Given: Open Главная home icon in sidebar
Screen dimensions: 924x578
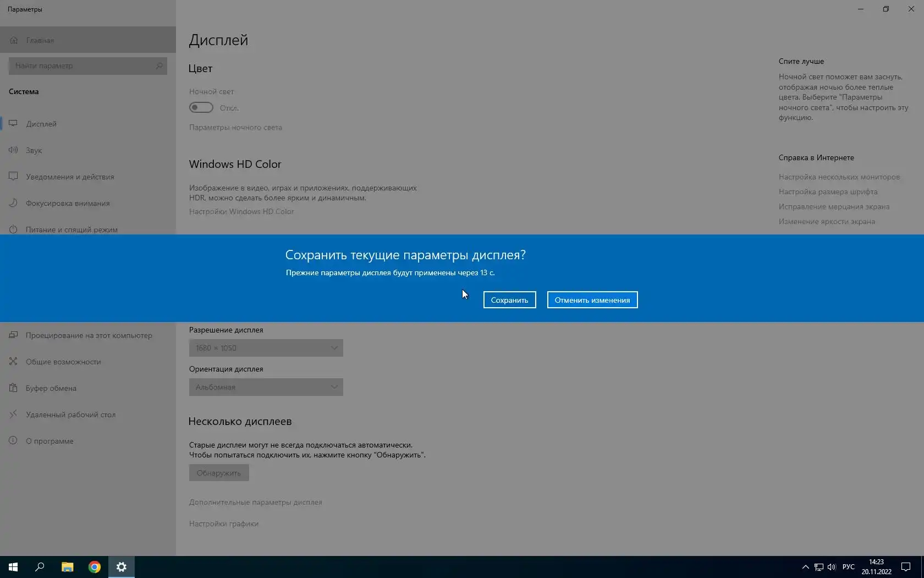Looking at the screenshot, I should tap(14, 40).
